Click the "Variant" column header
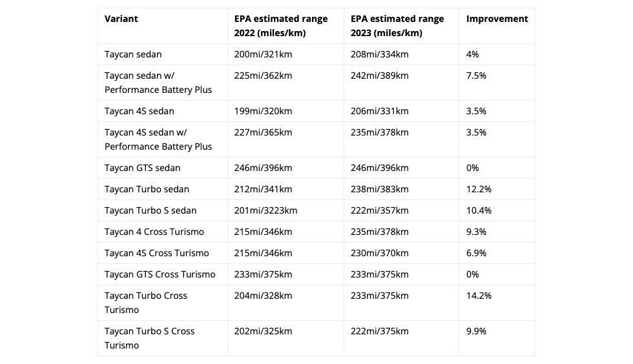Screen dimensions: 633x364 [x=121, y=19]
